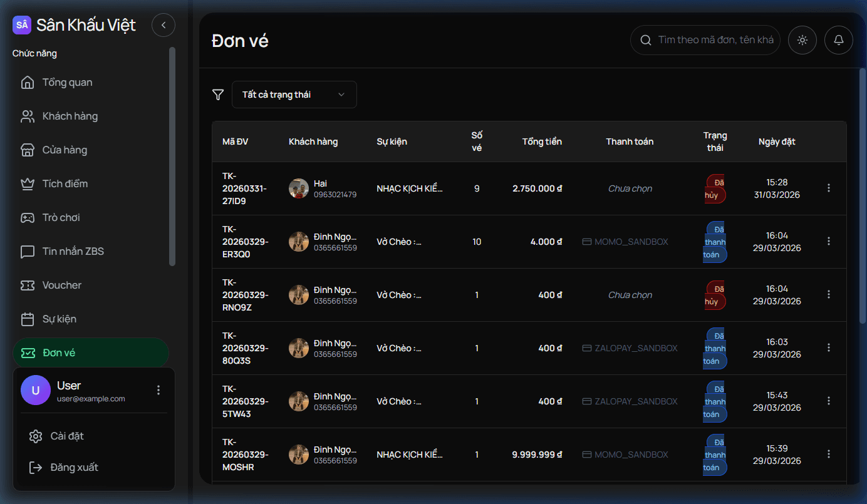Open row actions for order TK-20260331-27ID9
This screenshot has height=504, width=867.
coord(829,188)
